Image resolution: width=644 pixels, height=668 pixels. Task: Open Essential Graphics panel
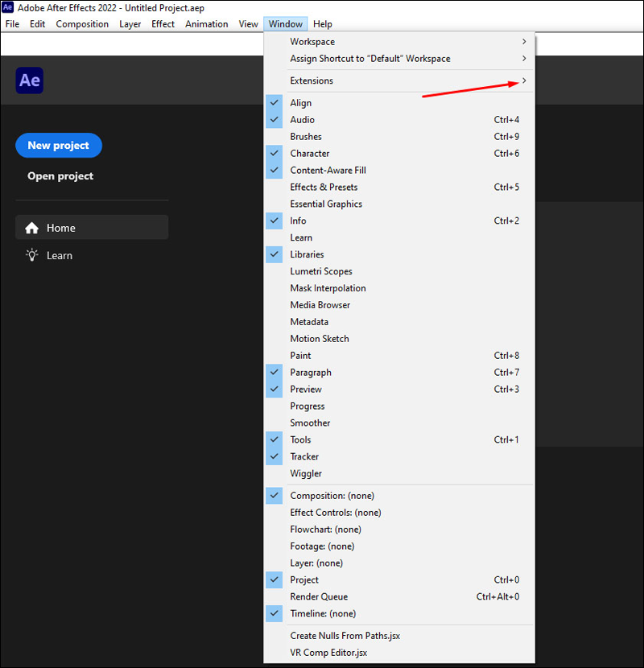coord(399,204)
